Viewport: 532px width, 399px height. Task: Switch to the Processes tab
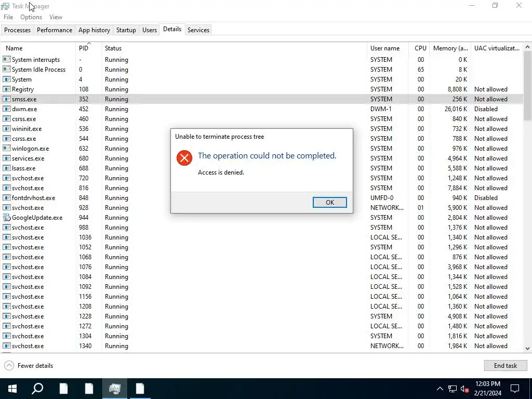tap(17, 30)
